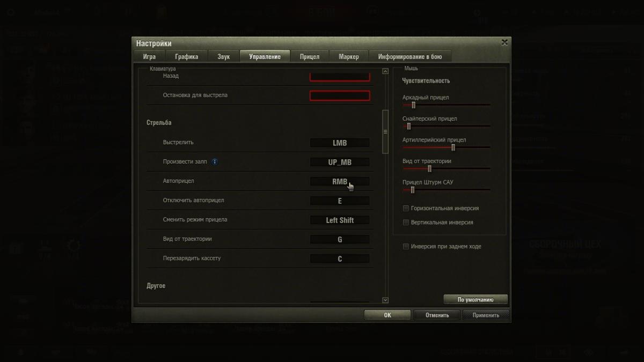Change the Перезарядить кассету binding C
The height and width of the screenshot is (362, 644).
pos(340,259)
